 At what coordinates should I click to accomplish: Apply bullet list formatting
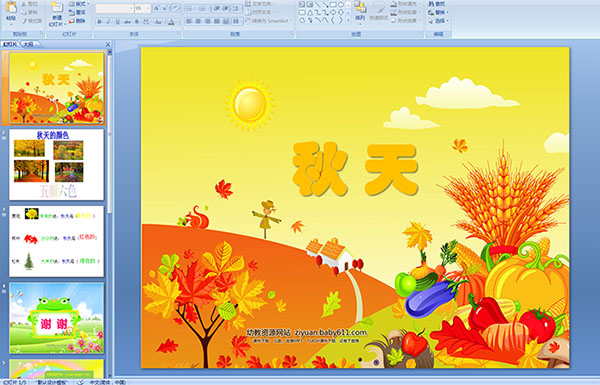190,8
